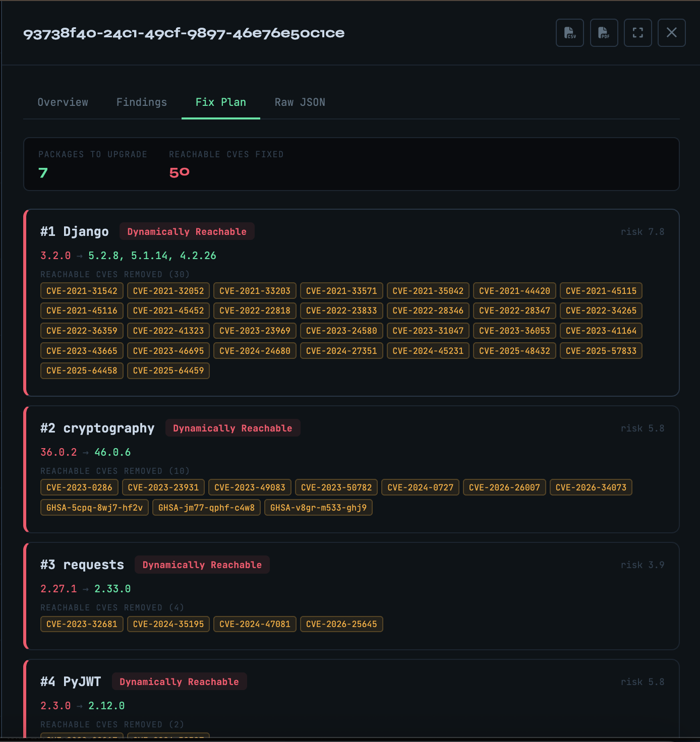The image size is (700, 742).
Task: Select CVE-2025-48432 chip
Action: coord(514,351)
